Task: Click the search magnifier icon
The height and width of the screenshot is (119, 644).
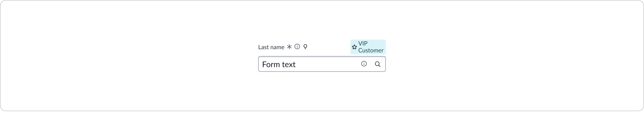Action: click(x=377, y=64)
